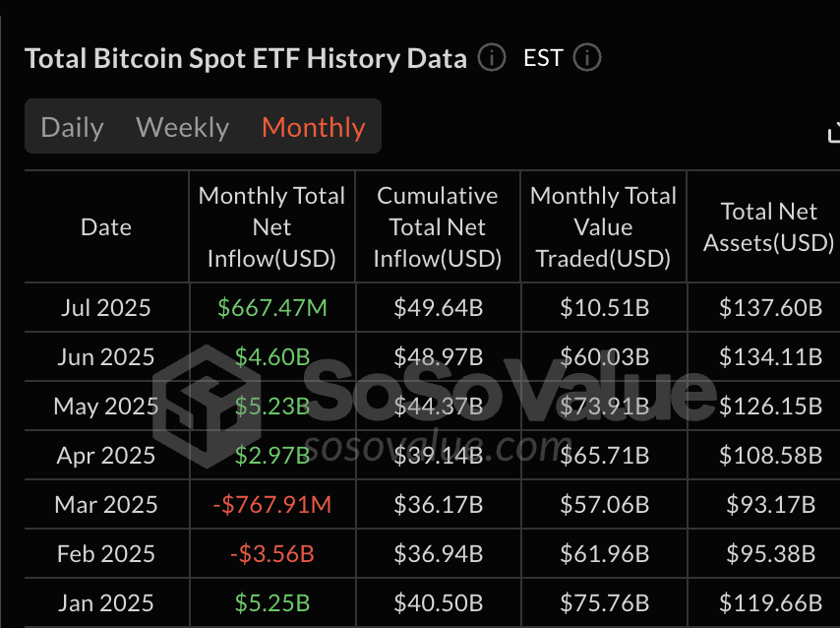
Task: Click the EST timezone label
Action: point(543,58)
